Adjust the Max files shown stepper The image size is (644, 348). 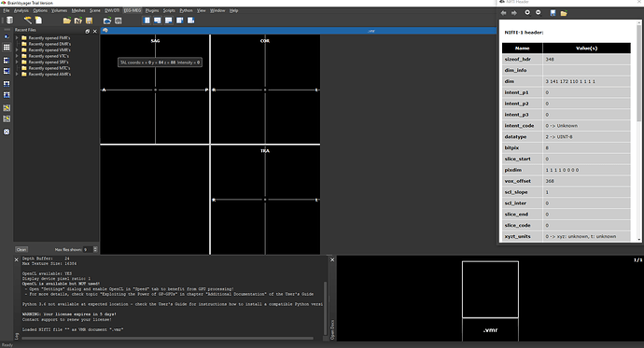tap(95, 249)
